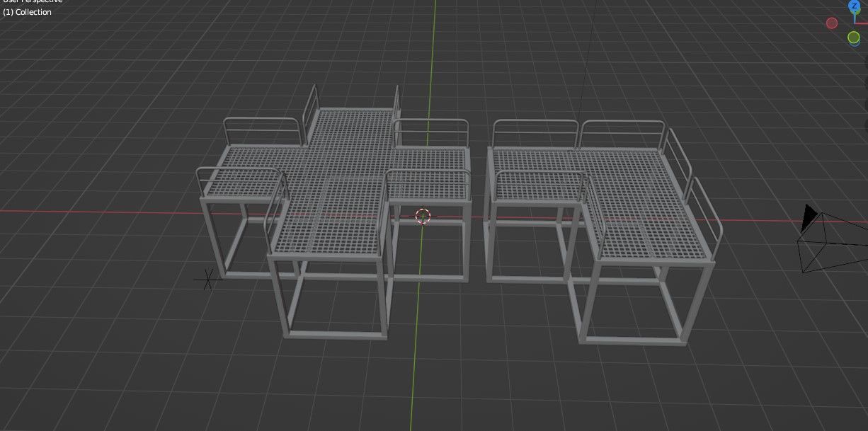The image size is (868, 431).
Task: Click the red negative X axis gizmo circle
Action: [832, 23]
